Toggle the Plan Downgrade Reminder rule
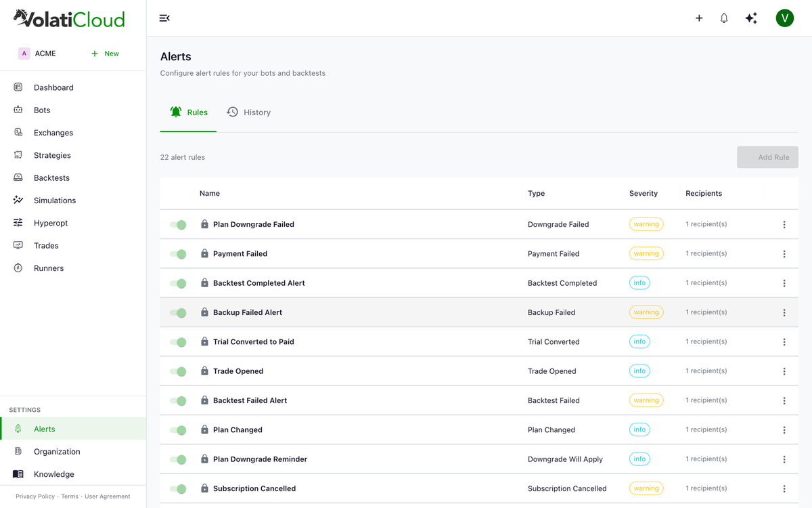This screenshot has height=508, width=812. (x=178, y=459)
